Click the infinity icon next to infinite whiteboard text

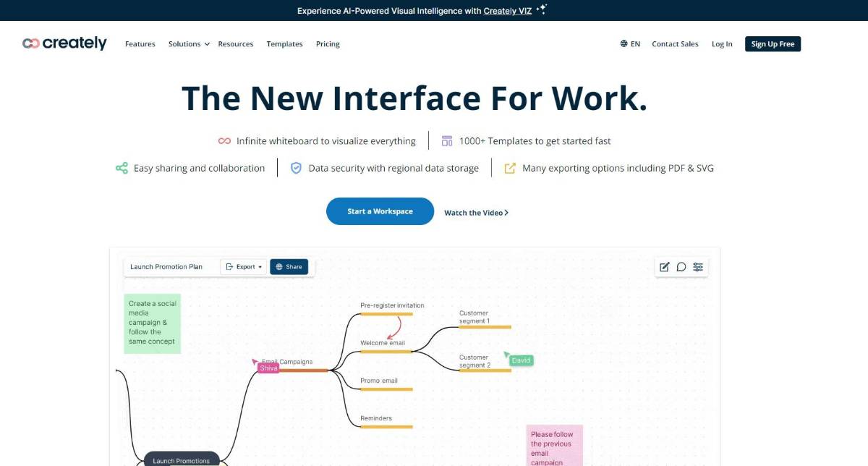pyautogui.click(x=224, y=140)
